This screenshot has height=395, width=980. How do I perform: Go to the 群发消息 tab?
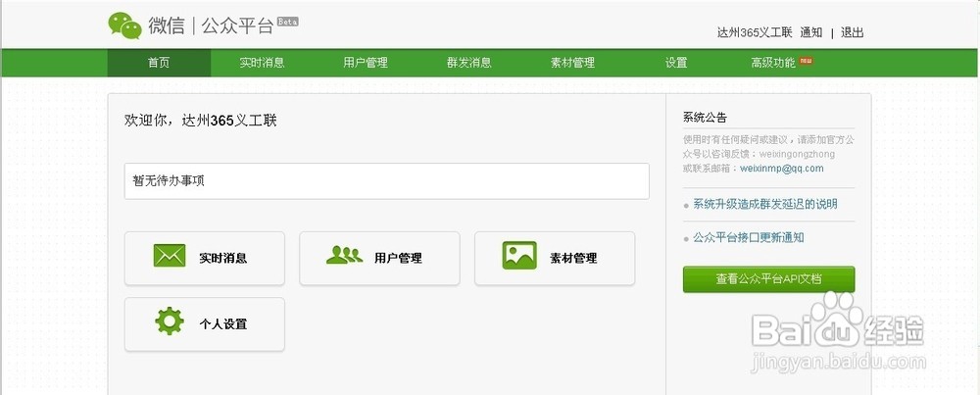click(x=468, y=63)
